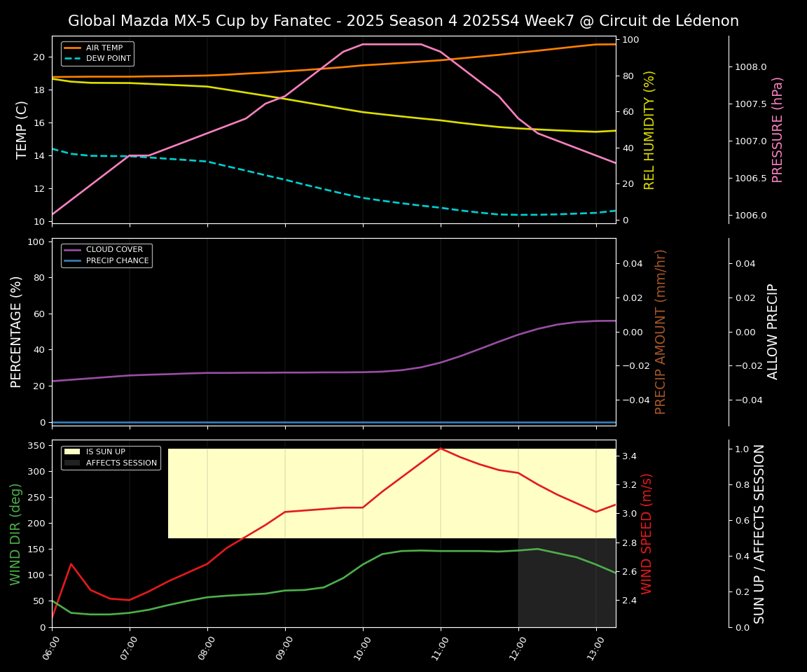Click the chart title mentioning Circuit de Lédenon
Screen dimensions: 807x672
pyautogui.click(x=403, y=21)
